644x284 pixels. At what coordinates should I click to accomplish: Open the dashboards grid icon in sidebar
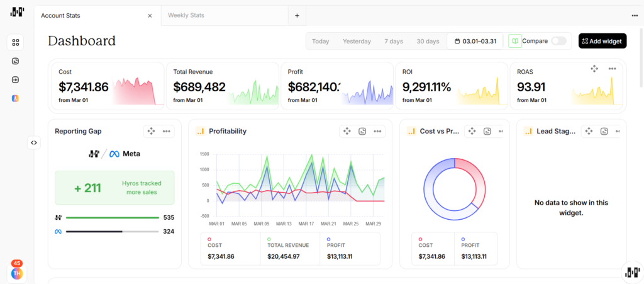click(16, 42)
